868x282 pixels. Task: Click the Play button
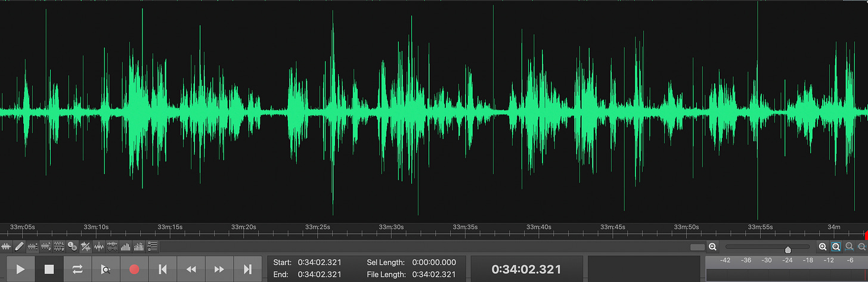pos(20,269)
